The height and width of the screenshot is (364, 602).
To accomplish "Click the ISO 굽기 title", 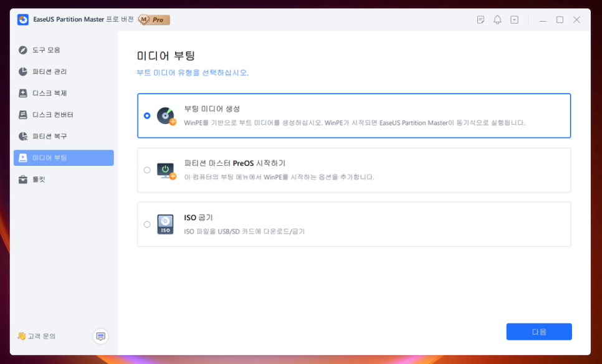I will click(x=198, y=218).
